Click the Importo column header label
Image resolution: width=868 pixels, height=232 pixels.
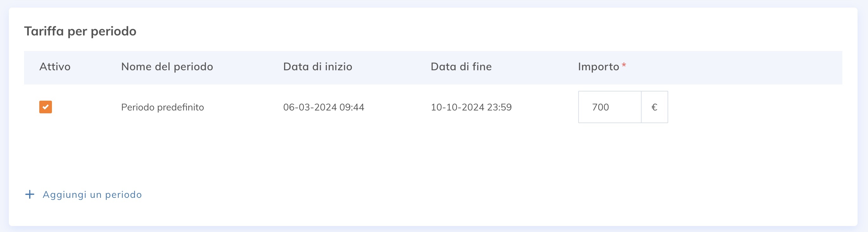pos(599,67)
